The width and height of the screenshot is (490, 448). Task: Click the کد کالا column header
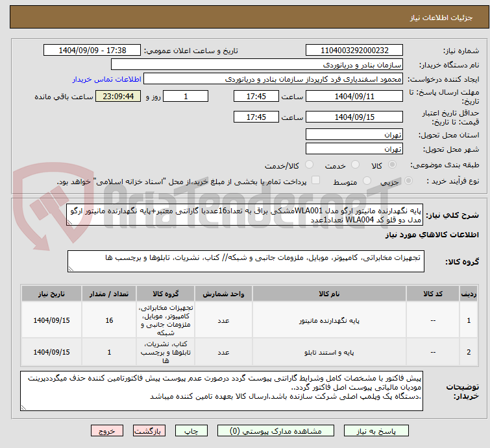tap(433, 294)
